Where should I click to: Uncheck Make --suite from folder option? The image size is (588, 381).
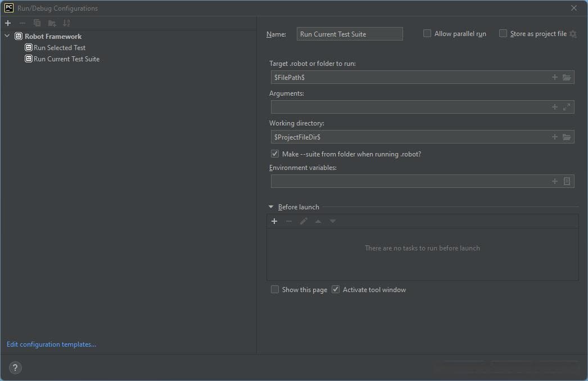(275, 154)
